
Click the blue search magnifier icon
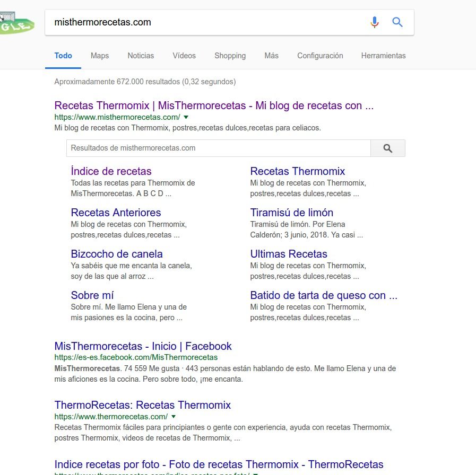coord(397,22)
